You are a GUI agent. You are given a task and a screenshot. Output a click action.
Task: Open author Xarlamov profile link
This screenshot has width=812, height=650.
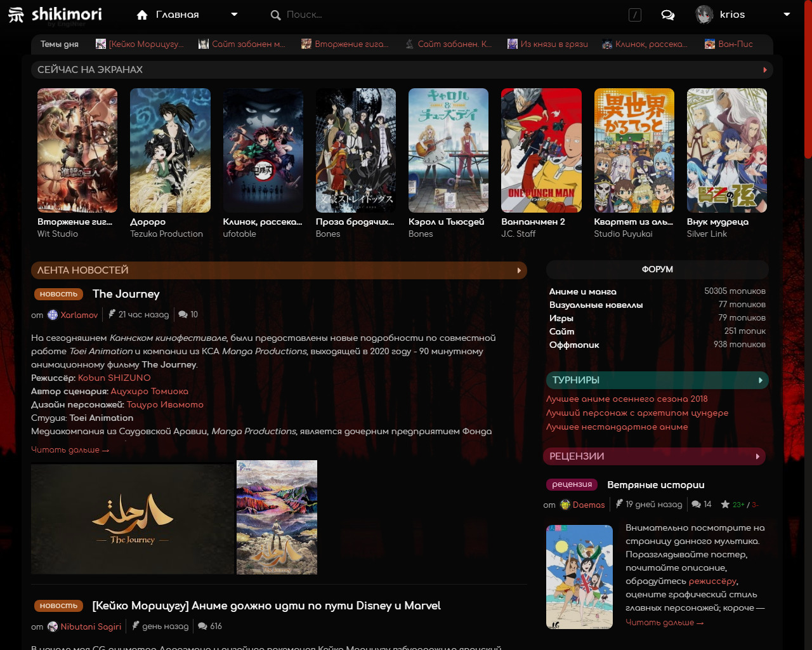click(x=79, y=315)
